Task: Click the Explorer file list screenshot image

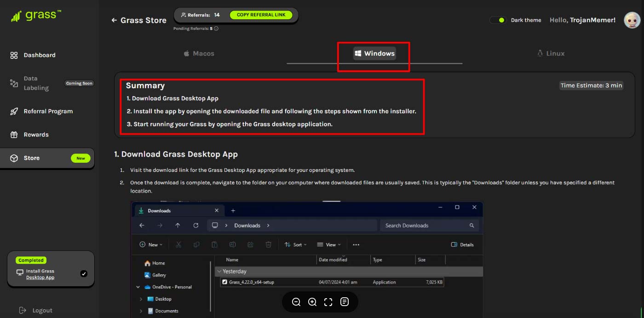Action: point(307,259)
